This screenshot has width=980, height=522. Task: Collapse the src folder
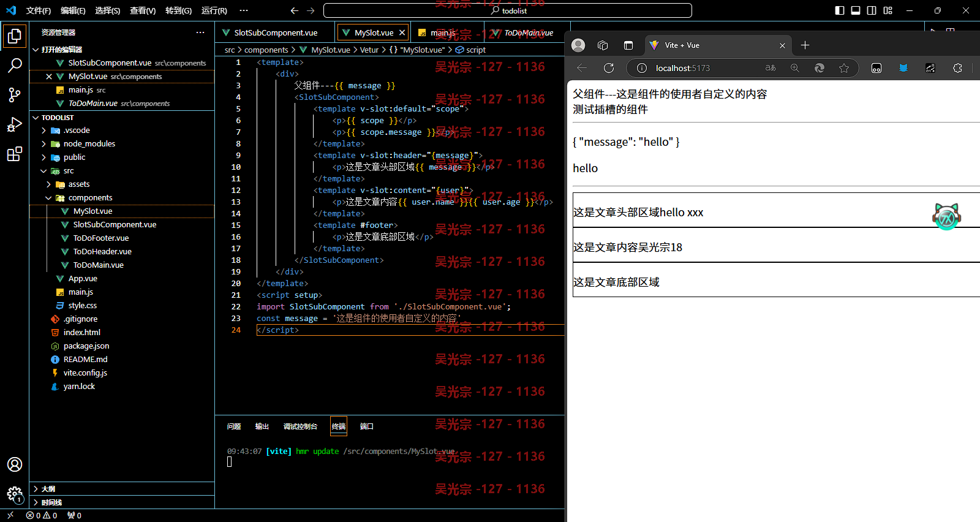(44, 171)
